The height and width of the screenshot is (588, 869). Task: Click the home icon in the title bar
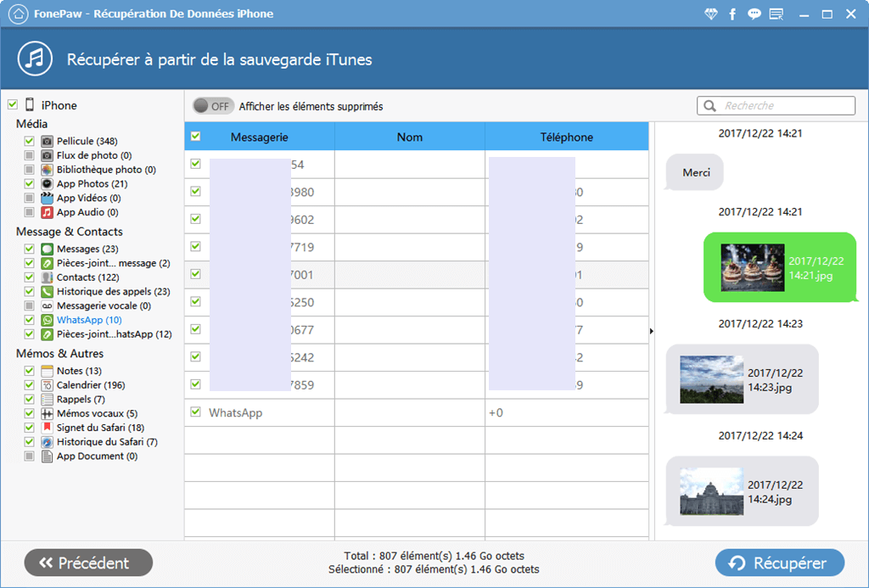pos(19,14)
